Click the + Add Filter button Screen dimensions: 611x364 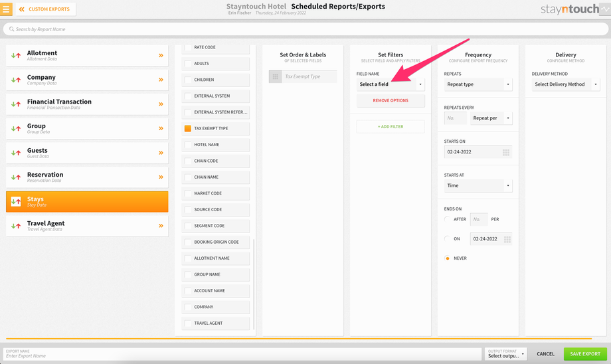point(391,127)
